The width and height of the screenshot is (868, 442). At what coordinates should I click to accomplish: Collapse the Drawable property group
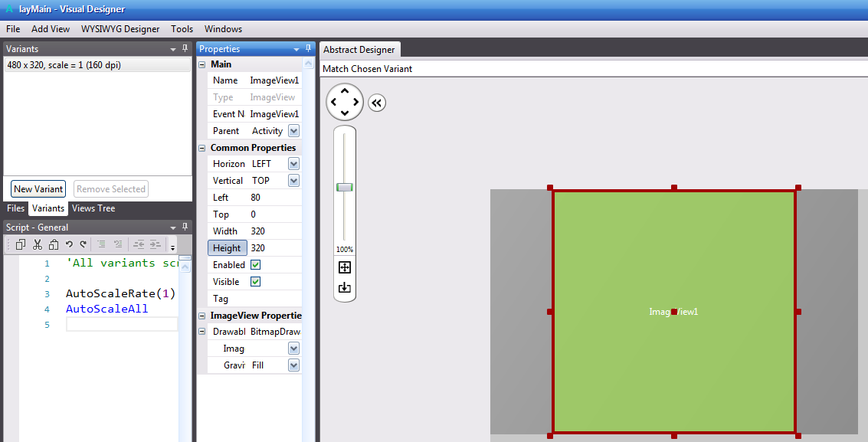[202, 332]
